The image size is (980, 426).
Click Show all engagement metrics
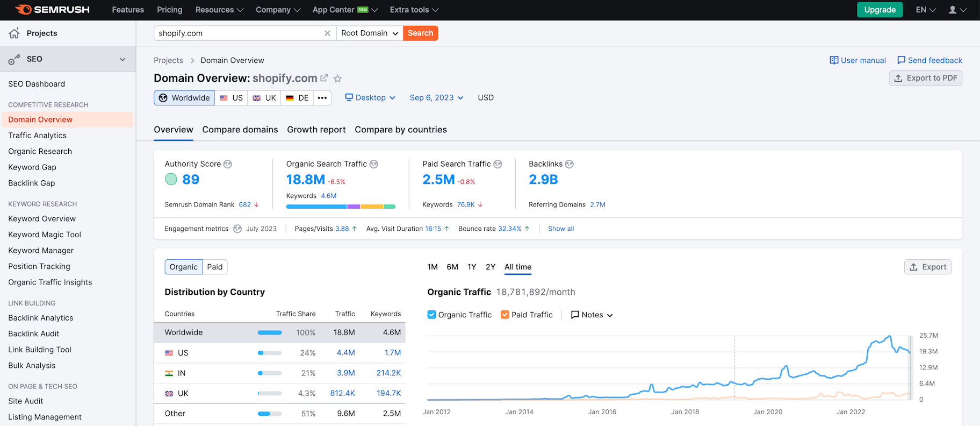[x=561, y=229]
